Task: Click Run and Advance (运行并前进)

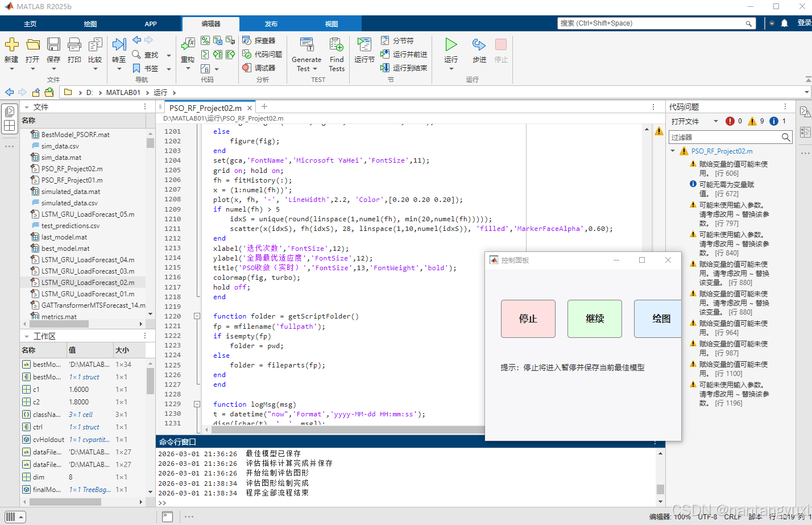Action: (x=404, y=54)
